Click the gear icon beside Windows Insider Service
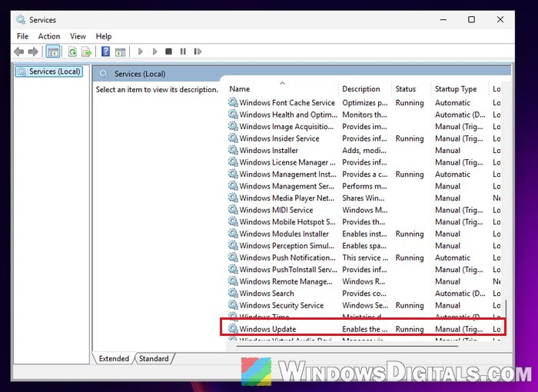The height and width of the screenshot is (392, 538). click(233, 138)
